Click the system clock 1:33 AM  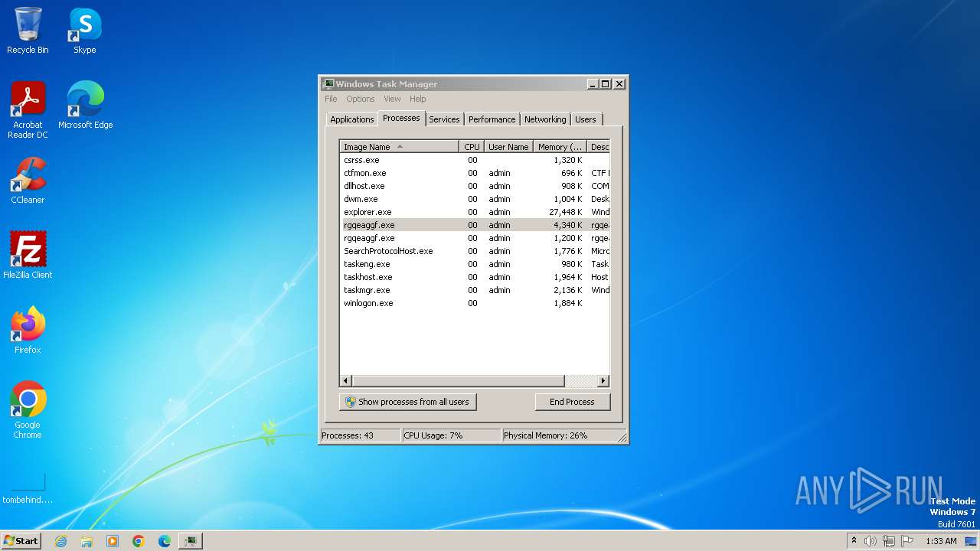(x=941, y=541)
